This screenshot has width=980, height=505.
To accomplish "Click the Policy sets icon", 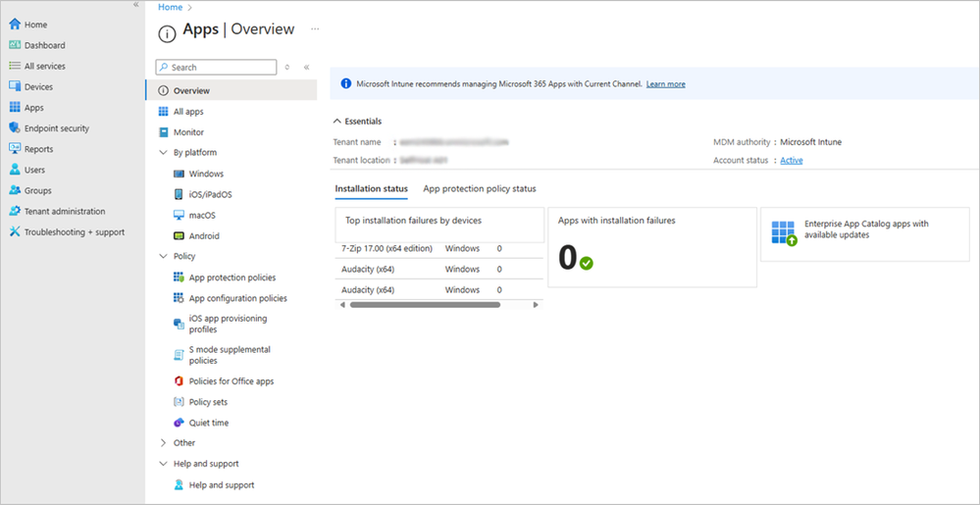I will click(179, 402).
